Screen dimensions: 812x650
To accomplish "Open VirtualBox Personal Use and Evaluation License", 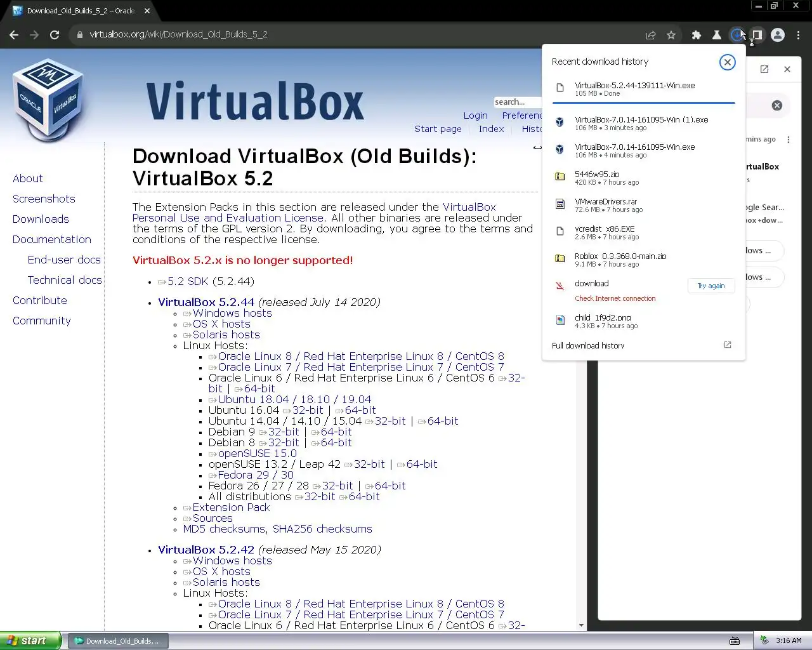I will click(x=314, y=212).
